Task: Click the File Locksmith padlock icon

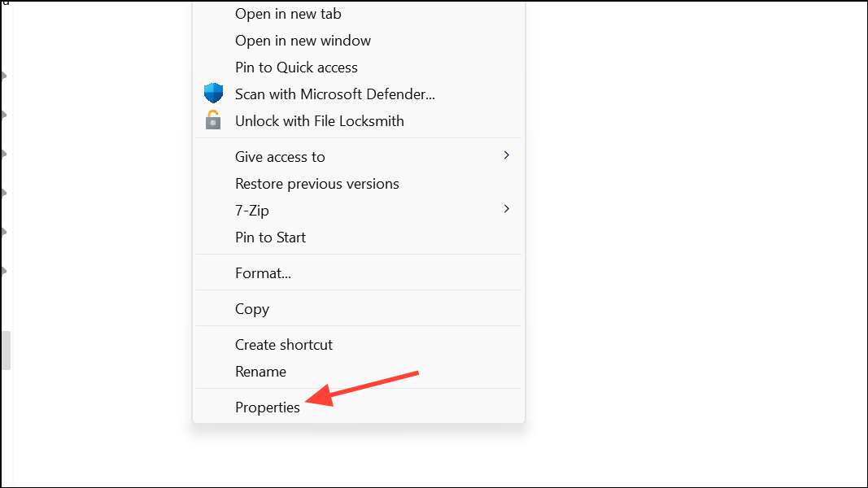Action: pyautogui.click(x=213, y=120)
